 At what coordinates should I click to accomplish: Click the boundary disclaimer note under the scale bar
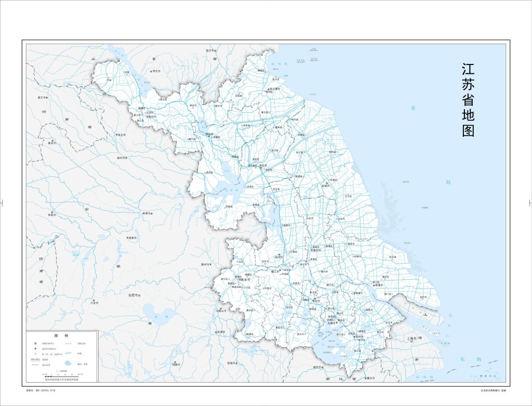pyautogui.click(x=62, y=379)
